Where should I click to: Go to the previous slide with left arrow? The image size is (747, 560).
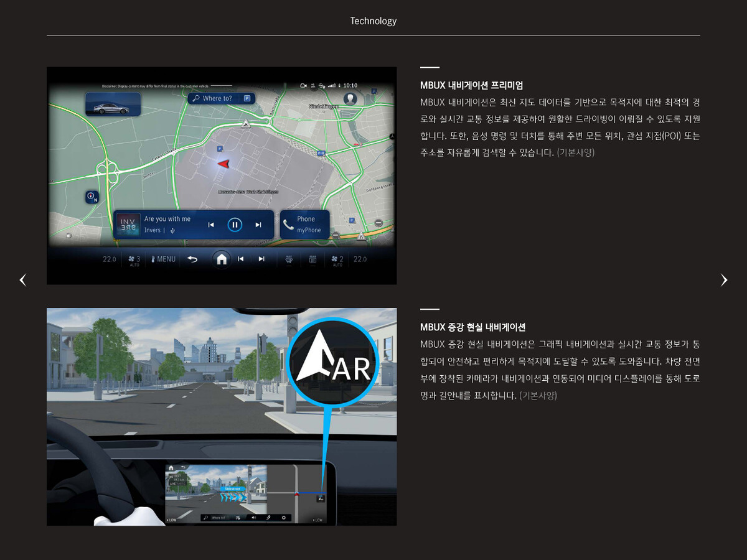(x=23, y=280)
